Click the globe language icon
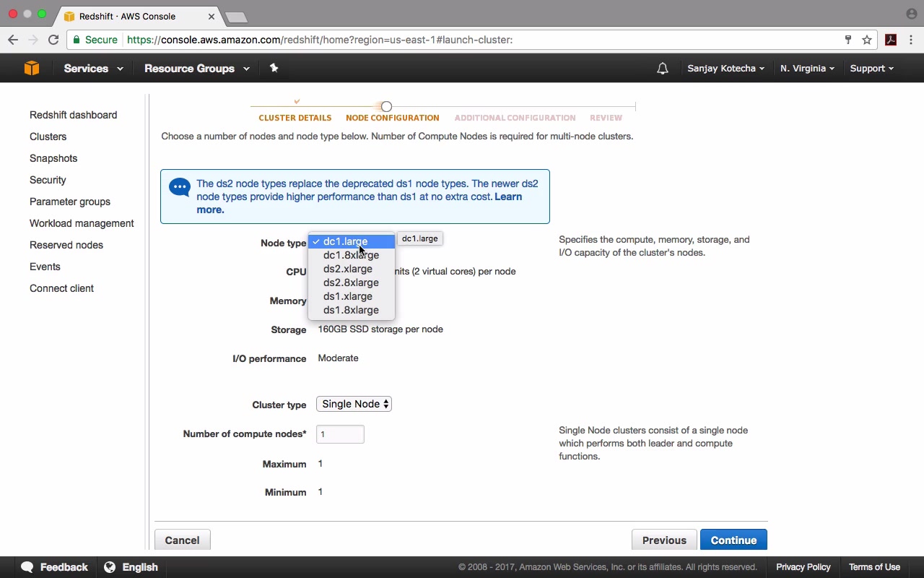This screenshot has height=578, width=924. coord(110,567)
